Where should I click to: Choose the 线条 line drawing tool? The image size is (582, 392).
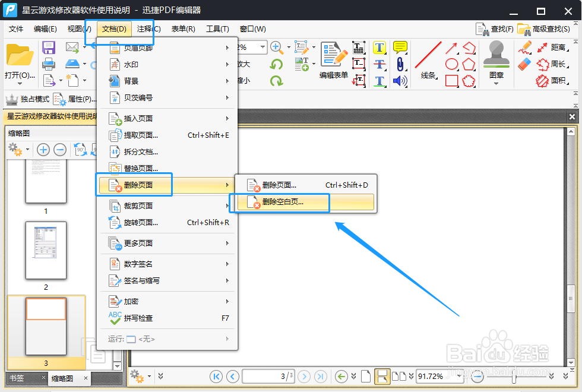[428, 61]
